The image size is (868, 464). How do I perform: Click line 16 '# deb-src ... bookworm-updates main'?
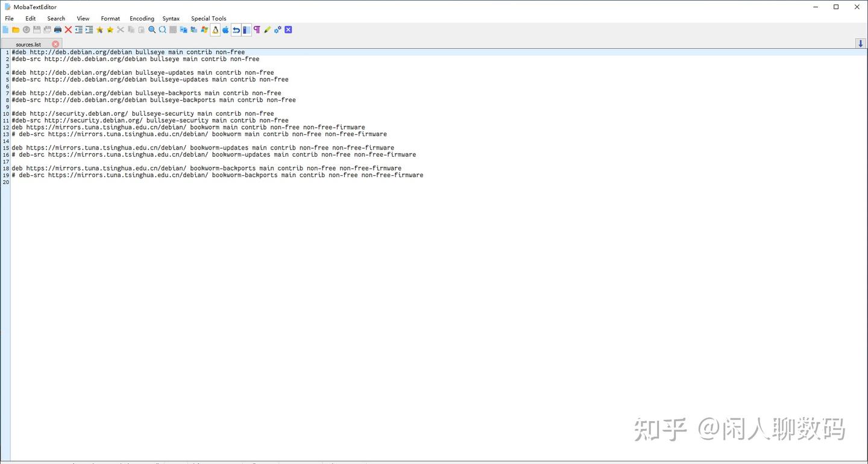tap(213, 155)
